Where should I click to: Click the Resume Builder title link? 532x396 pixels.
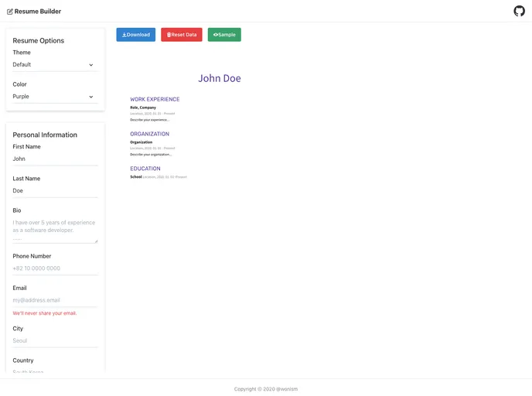[x=38, y=11]
